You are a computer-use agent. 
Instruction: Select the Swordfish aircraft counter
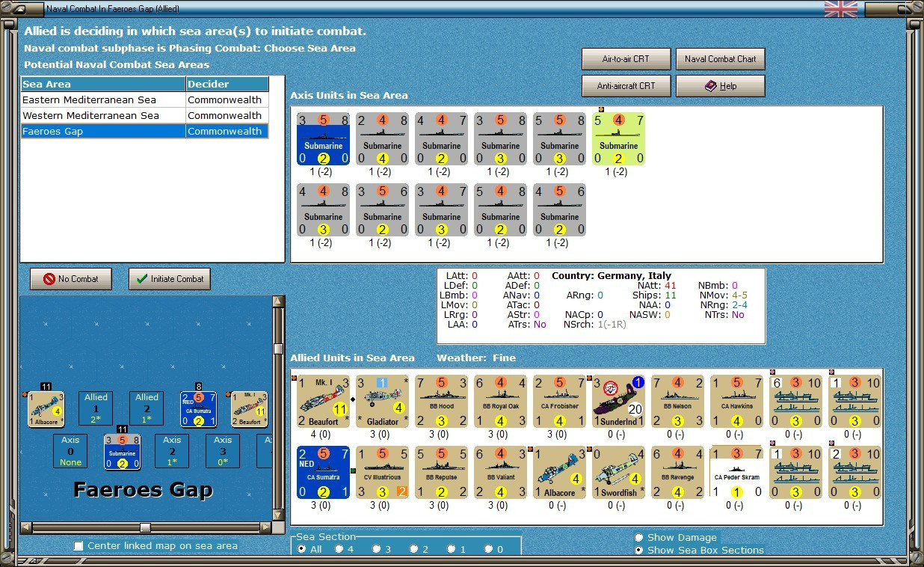tap(618, 472)
